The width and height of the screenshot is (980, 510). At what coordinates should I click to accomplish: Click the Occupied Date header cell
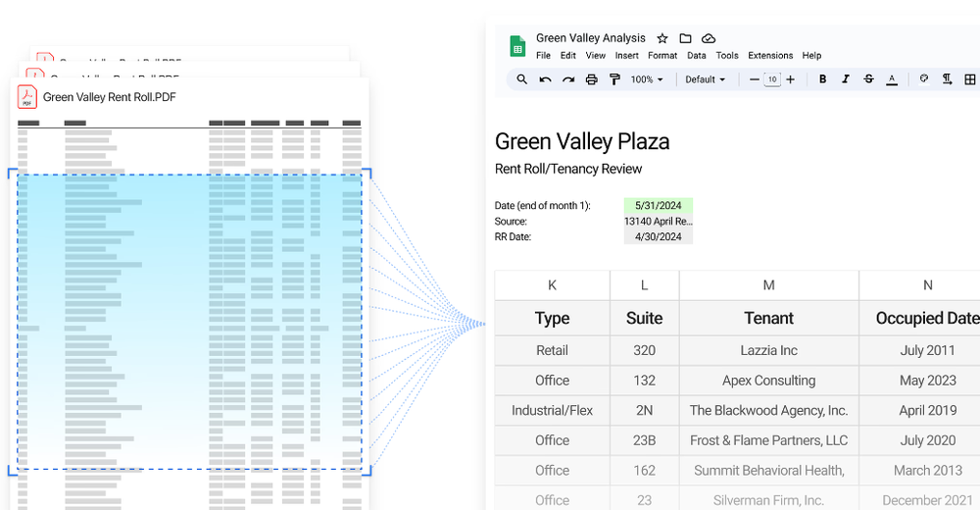[920, 318]
